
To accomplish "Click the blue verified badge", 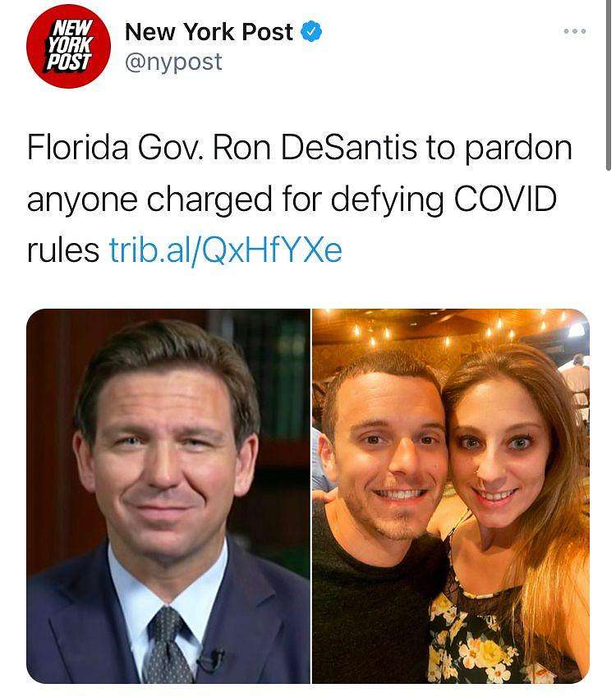I will (x=311, y=31).
